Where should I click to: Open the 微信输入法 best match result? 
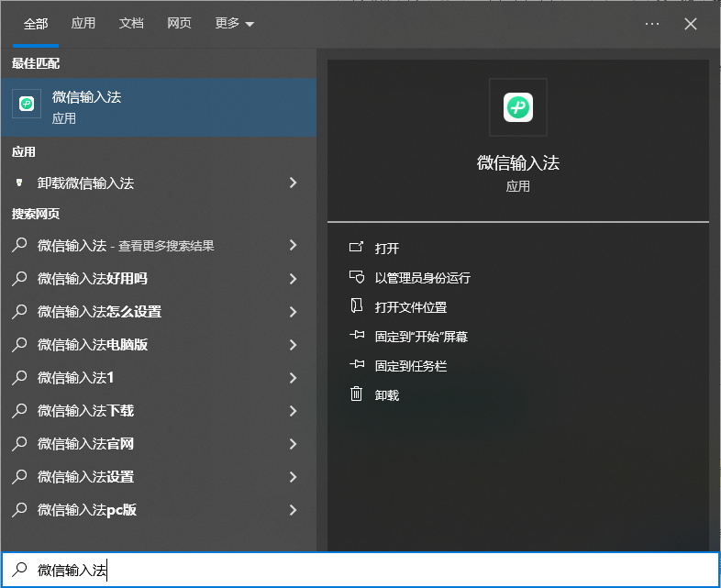coord(158,107)
